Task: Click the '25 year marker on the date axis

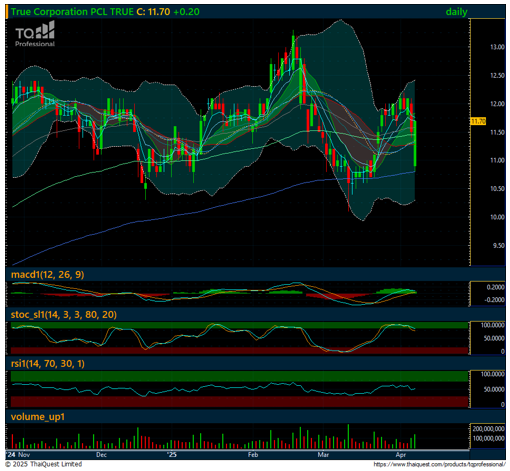Action: point(172,455)
